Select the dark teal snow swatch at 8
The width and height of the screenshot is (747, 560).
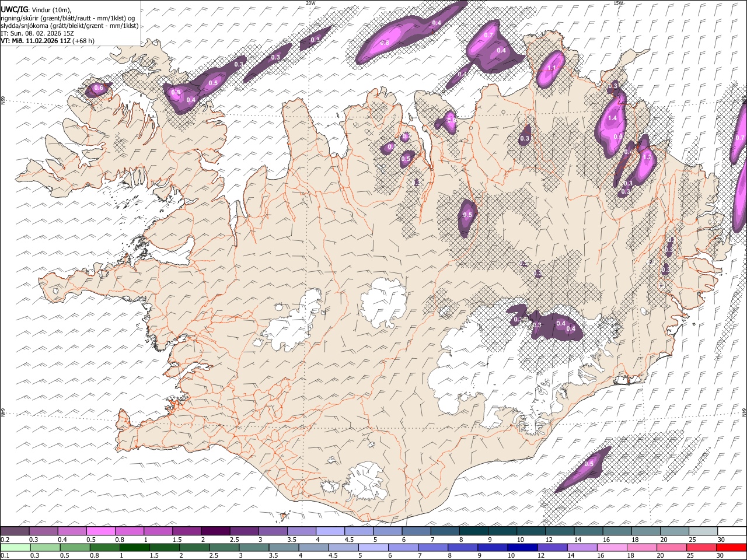(473, 531)
